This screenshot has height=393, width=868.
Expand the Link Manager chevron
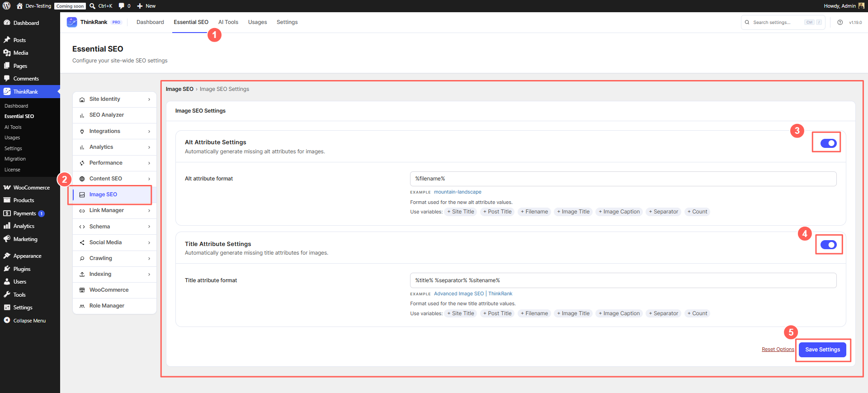149,211
